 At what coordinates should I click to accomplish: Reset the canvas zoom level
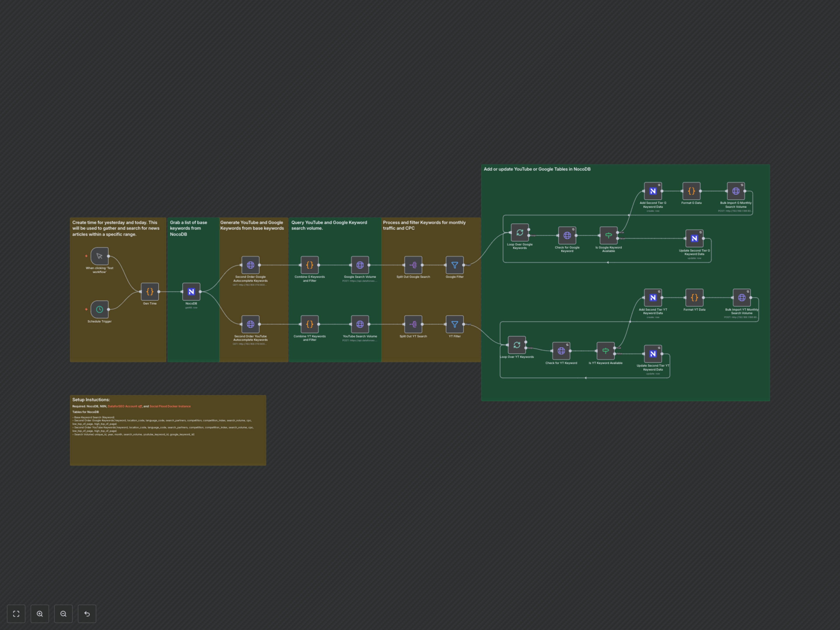point(87,614)
